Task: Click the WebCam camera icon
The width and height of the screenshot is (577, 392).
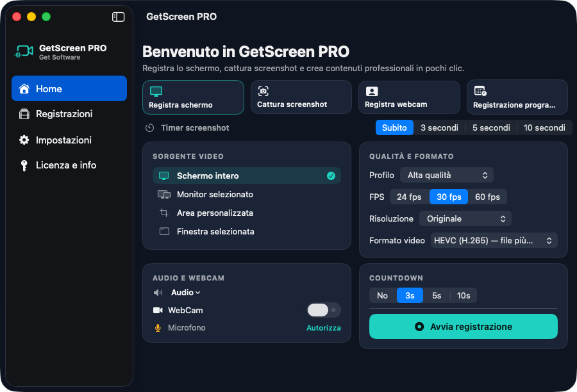Action: coord(158,311)
